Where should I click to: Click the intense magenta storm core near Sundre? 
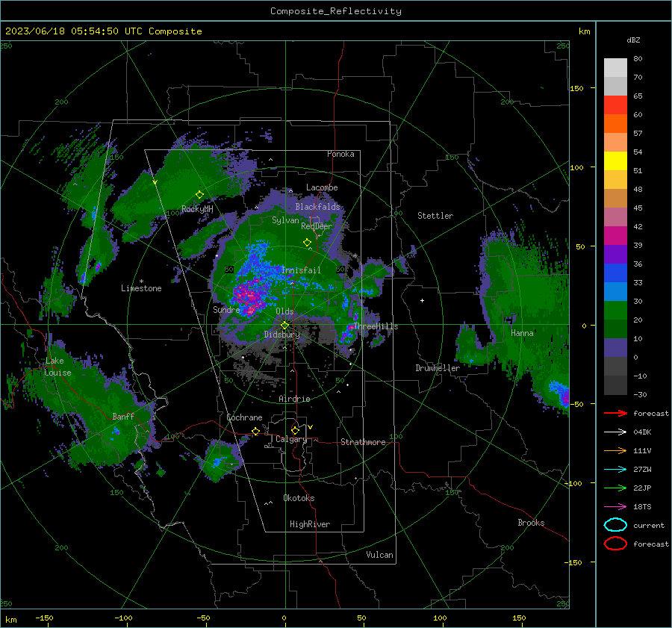pyautogui.click(x=250, y=298)
